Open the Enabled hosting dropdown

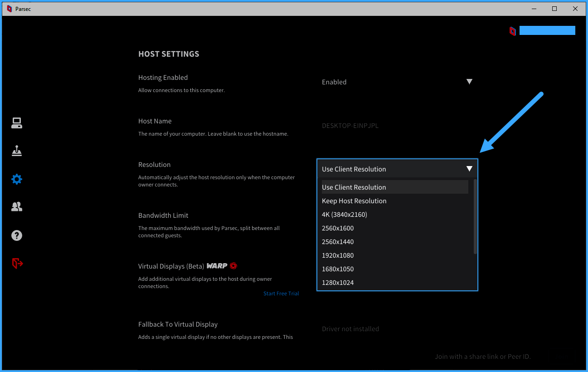pyautogui.click(x=397, y=82)
